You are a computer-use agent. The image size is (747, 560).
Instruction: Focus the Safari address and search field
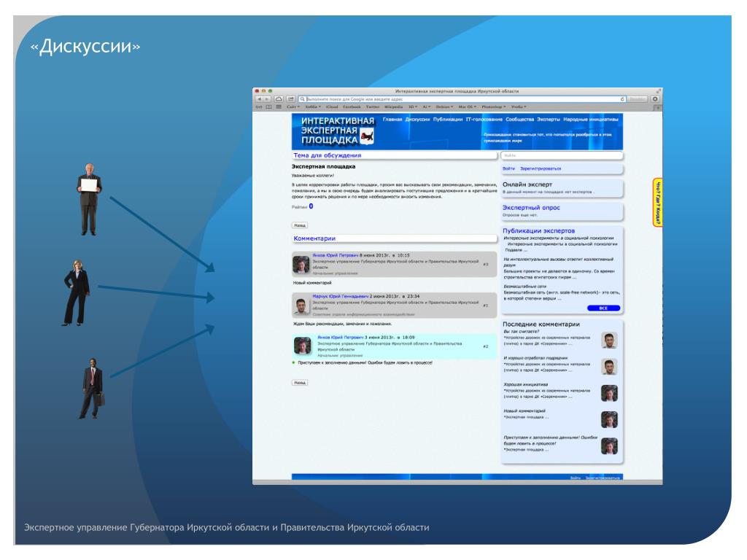pos(462,99)
